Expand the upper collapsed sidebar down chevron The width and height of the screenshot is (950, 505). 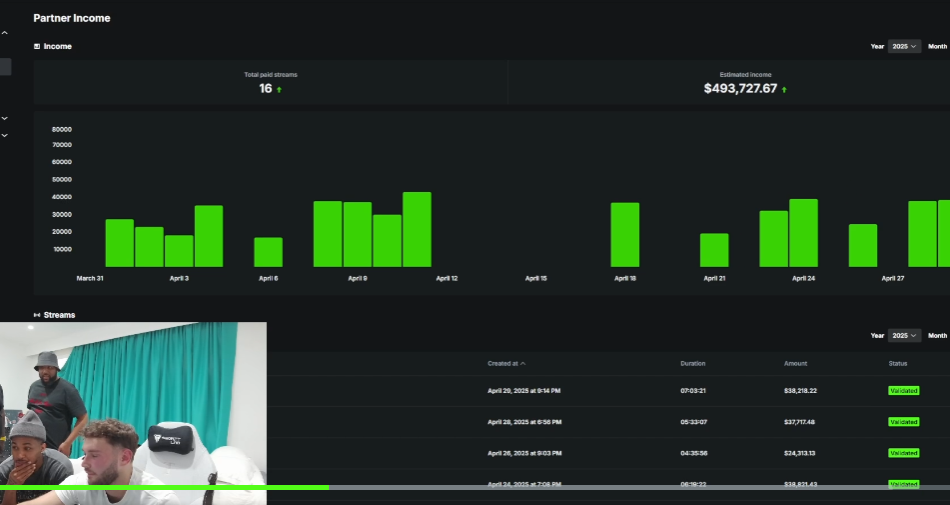click(4, 118)
